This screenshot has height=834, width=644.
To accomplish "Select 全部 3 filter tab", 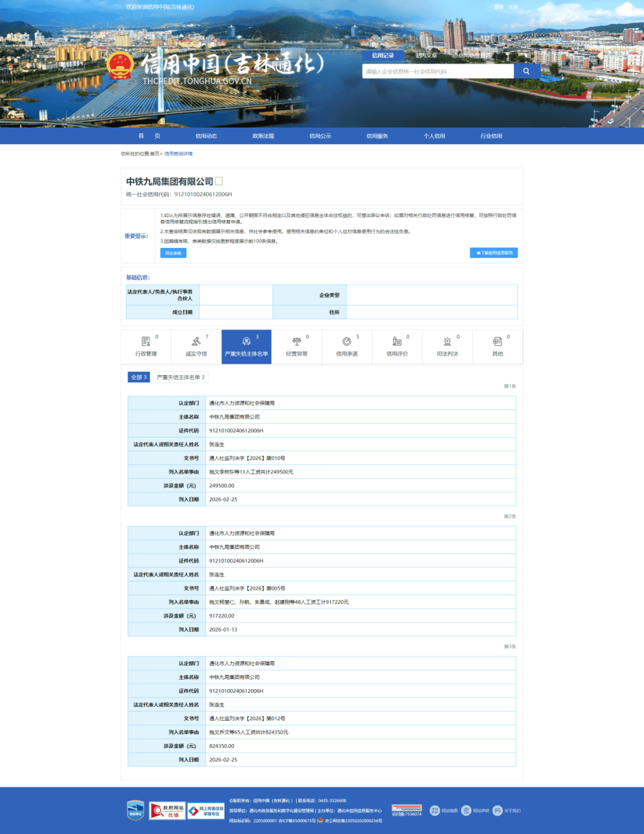I will click(x=139, y=377).
